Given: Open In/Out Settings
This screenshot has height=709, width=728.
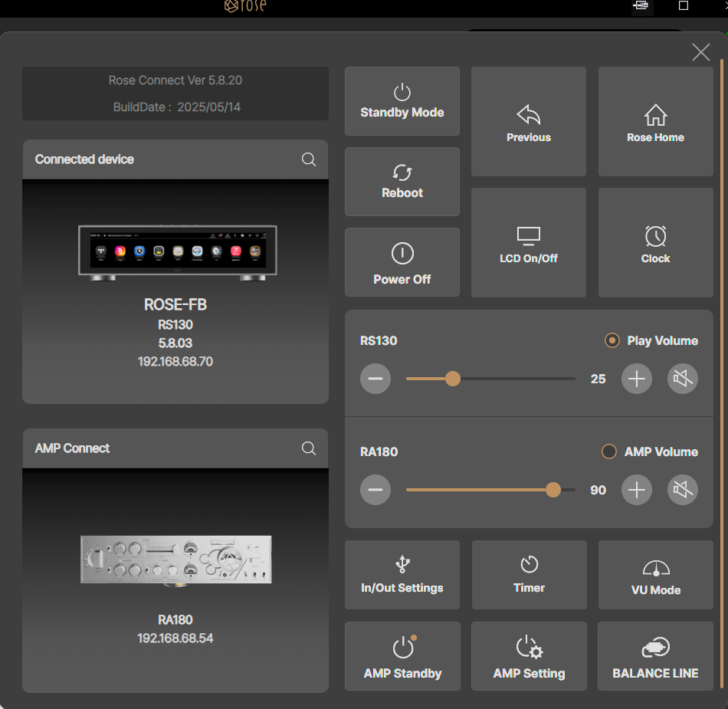Looking at the screenshot, I should (402, 575).
